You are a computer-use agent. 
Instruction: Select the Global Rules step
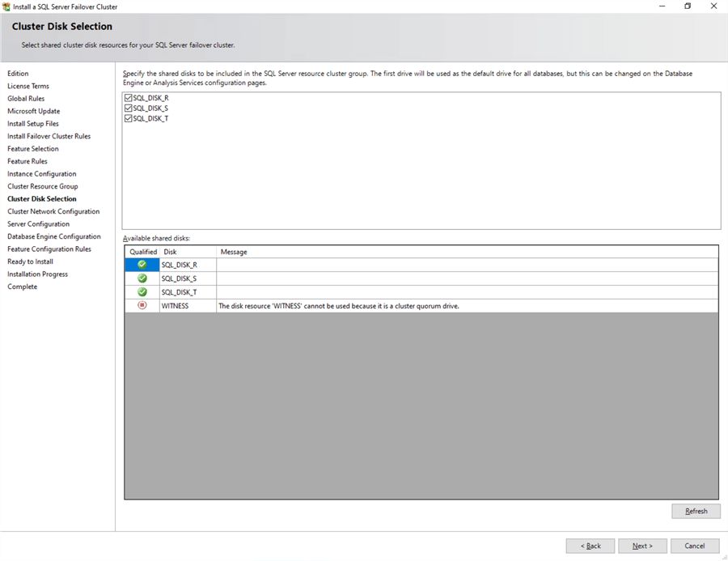[26, 99]
